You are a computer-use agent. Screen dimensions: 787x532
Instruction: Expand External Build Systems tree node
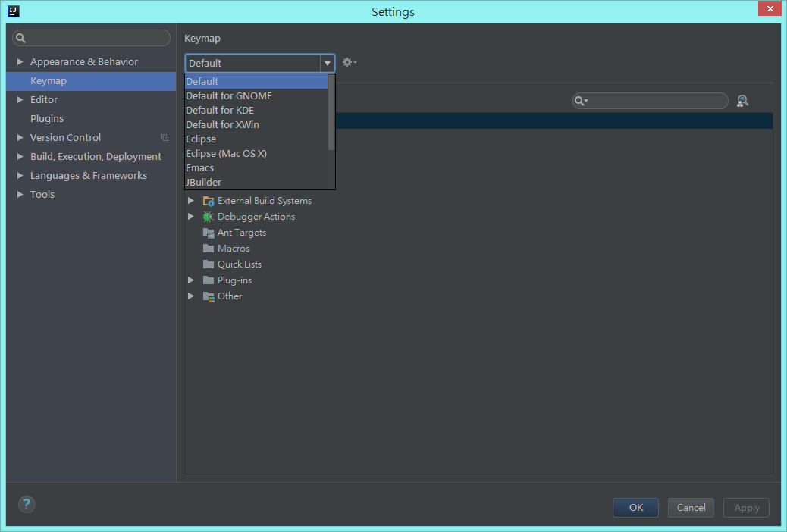click(191, 200)
